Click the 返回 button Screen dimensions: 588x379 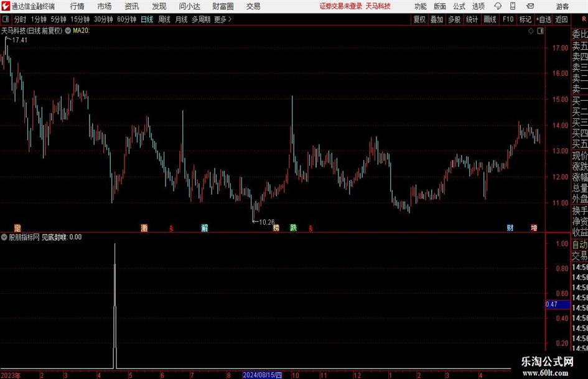(561, 19)
